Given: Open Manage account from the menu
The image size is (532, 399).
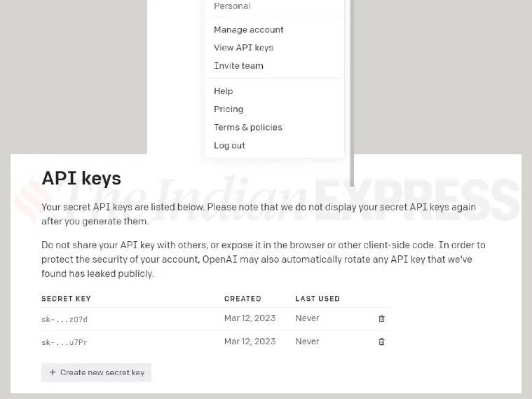Looking at the screenshot, I should (x=248, y=29).
